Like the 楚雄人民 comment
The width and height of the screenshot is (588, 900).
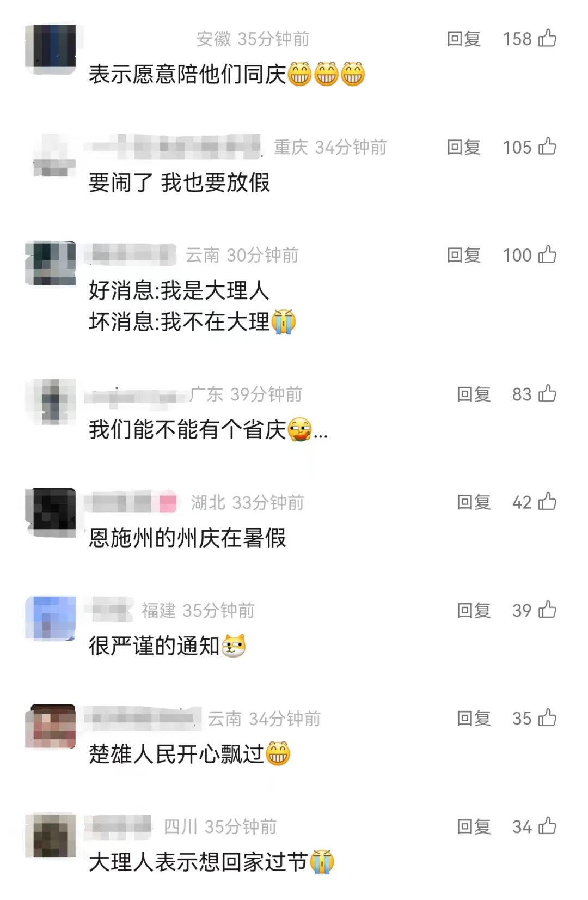click(x=547, y=718)
